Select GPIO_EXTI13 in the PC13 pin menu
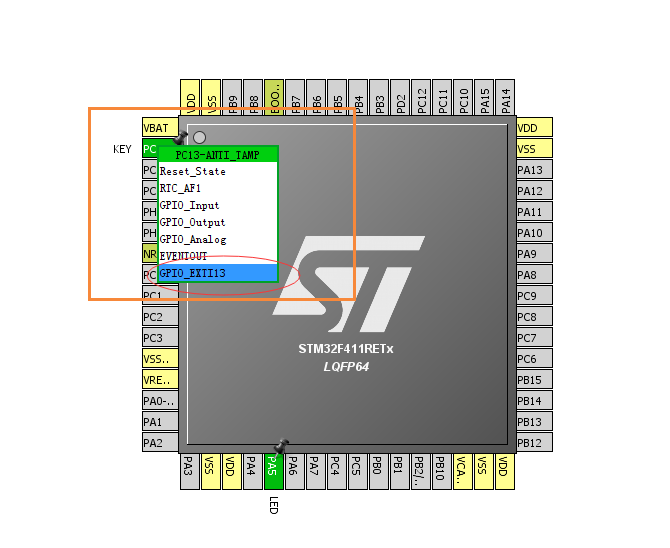 click(x=218, y=273)
